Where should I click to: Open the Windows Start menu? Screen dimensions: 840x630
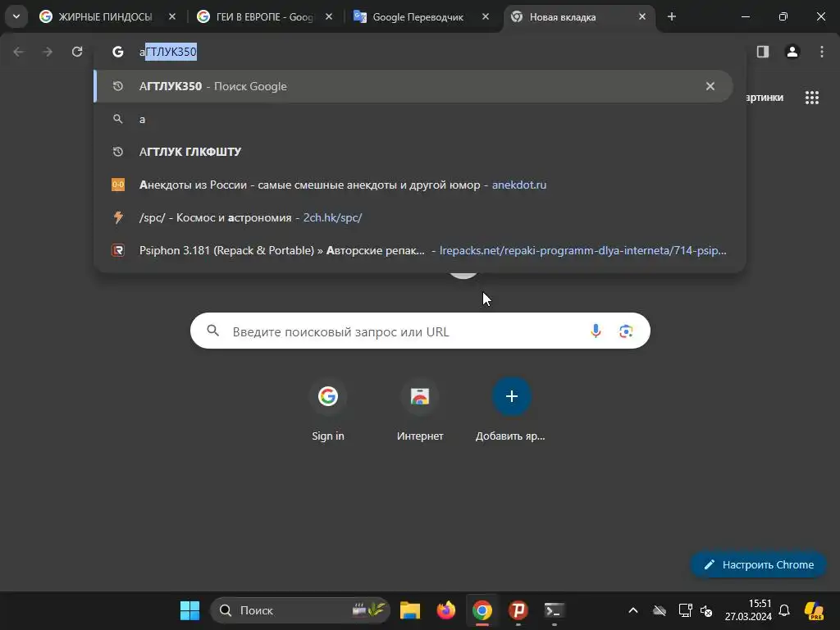point(189,610)
